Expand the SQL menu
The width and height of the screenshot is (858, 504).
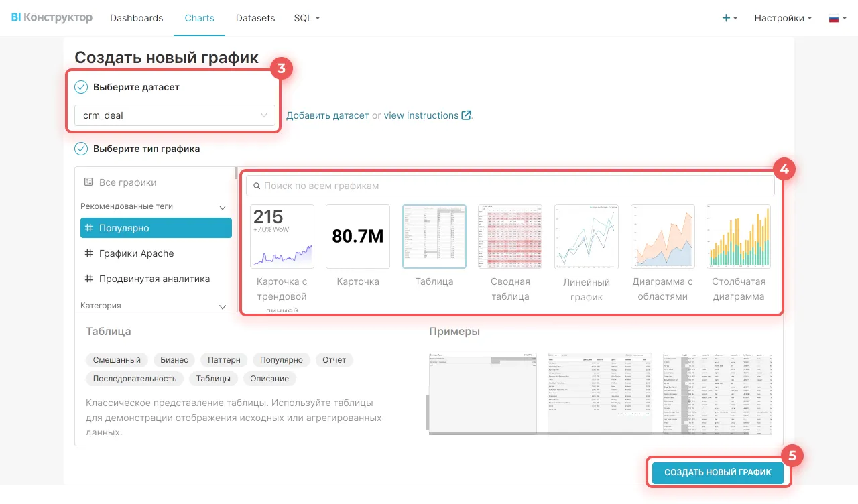click(307, 18)
